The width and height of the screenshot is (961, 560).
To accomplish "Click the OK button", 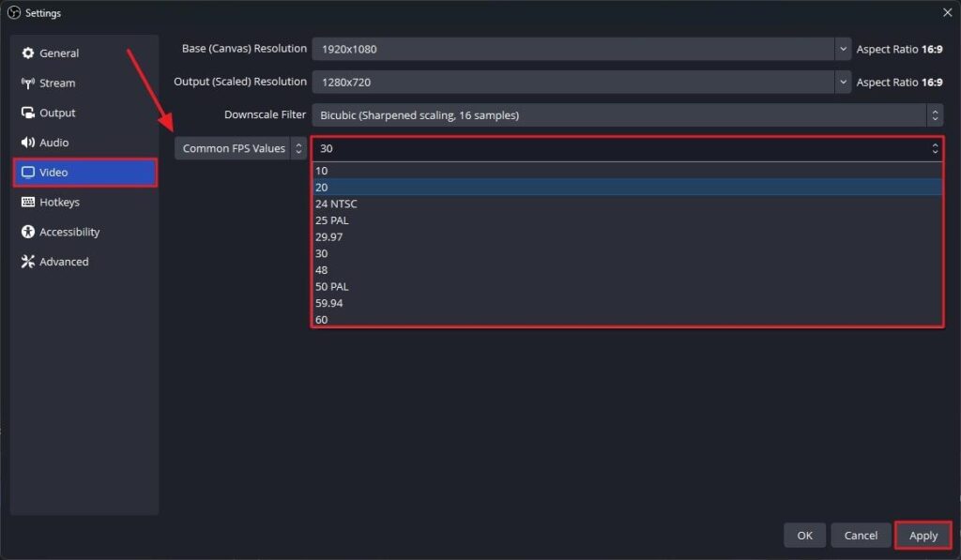I will (x=804, y=535).
